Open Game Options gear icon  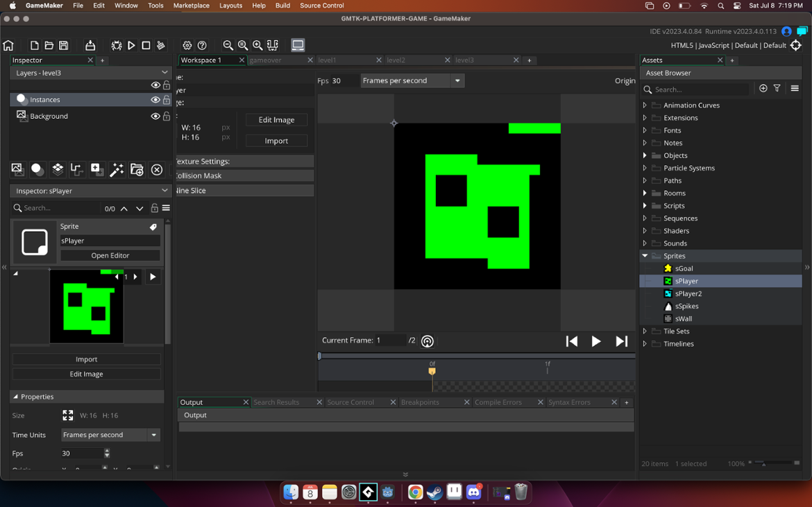pos(187,46)
